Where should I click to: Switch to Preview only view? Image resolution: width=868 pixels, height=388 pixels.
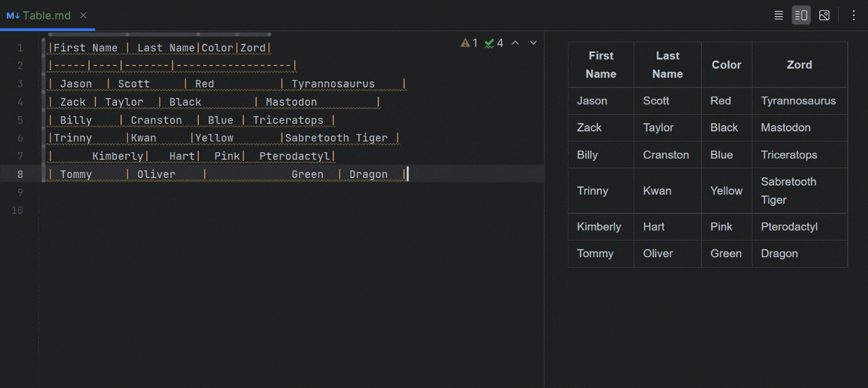click(x=824, y=15)
